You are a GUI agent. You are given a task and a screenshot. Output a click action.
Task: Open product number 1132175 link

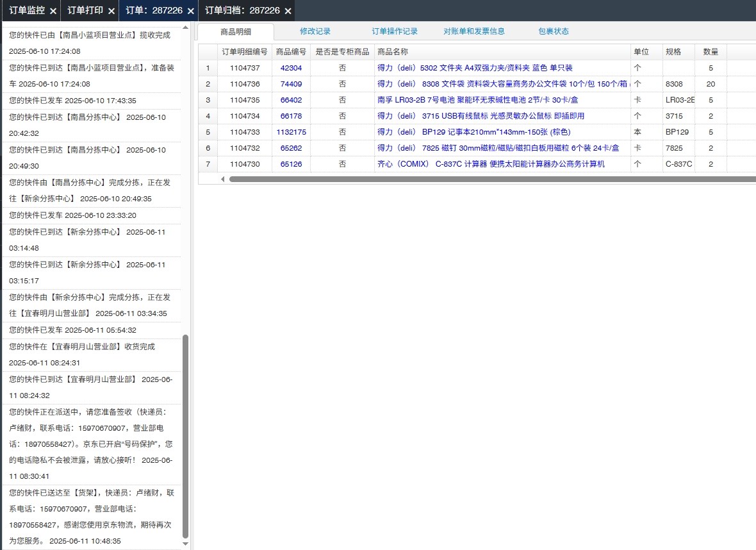[x=292, y=132]
